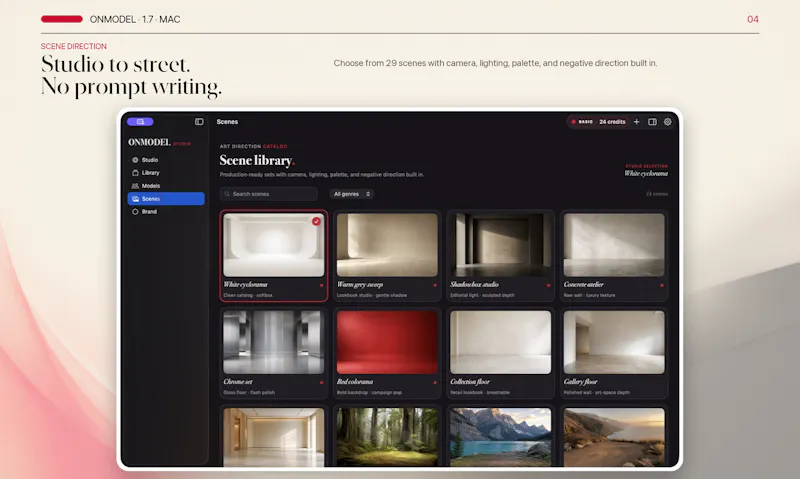800x479 pixels.
Task: Click the Art Direction Catalog label
Action: tap(253, 146)
